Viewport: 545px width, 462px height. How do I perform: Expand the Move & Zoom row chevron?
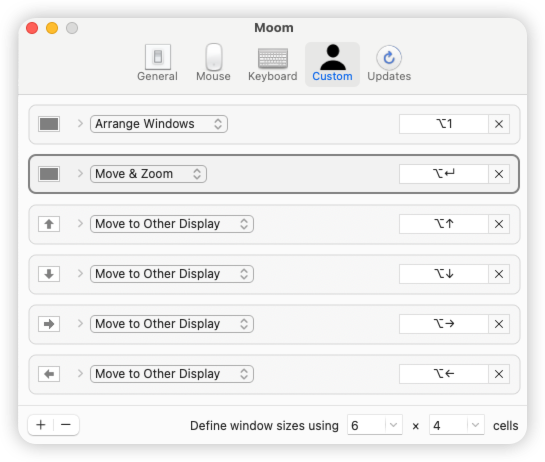coord(80,174)
